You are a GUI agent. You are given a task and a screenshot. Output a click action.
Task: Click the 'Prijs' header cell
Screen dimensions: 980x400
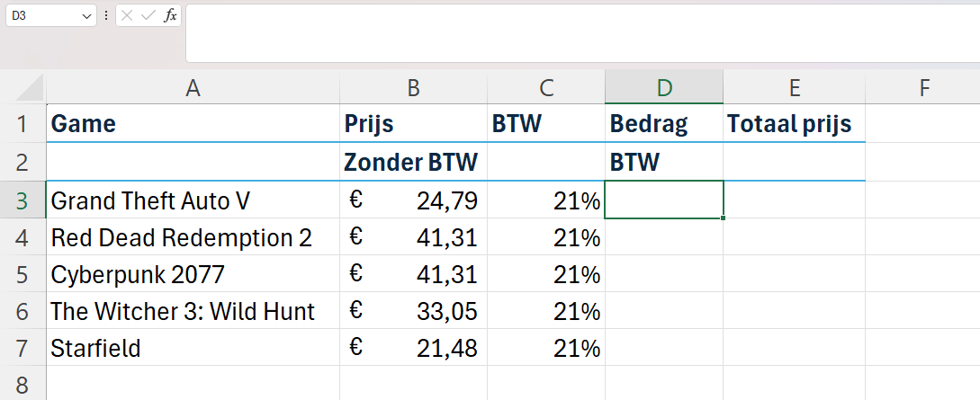(x=414, y=123)
